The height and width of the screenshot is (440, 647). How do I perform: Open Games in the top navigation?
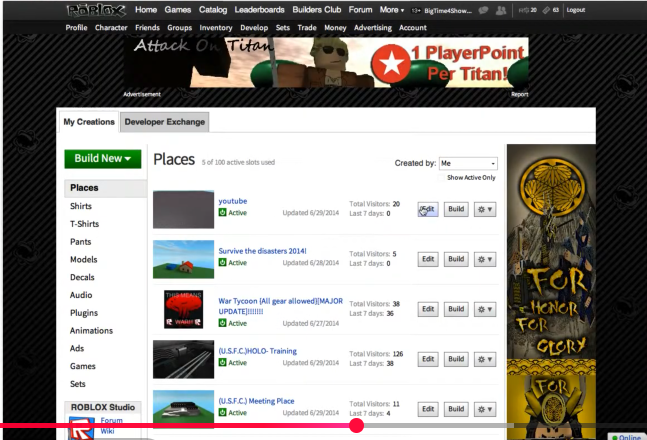[x=177, y=9]
